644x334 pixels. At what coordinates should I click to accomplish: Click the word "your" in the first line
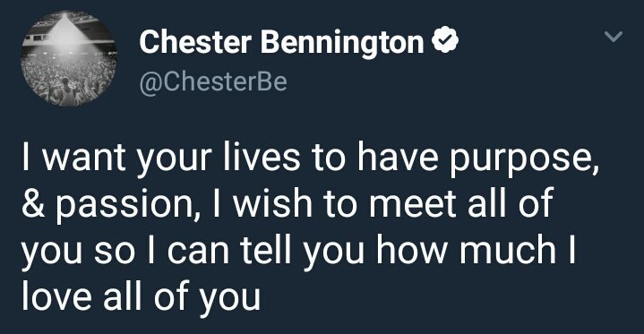[175, 161]
